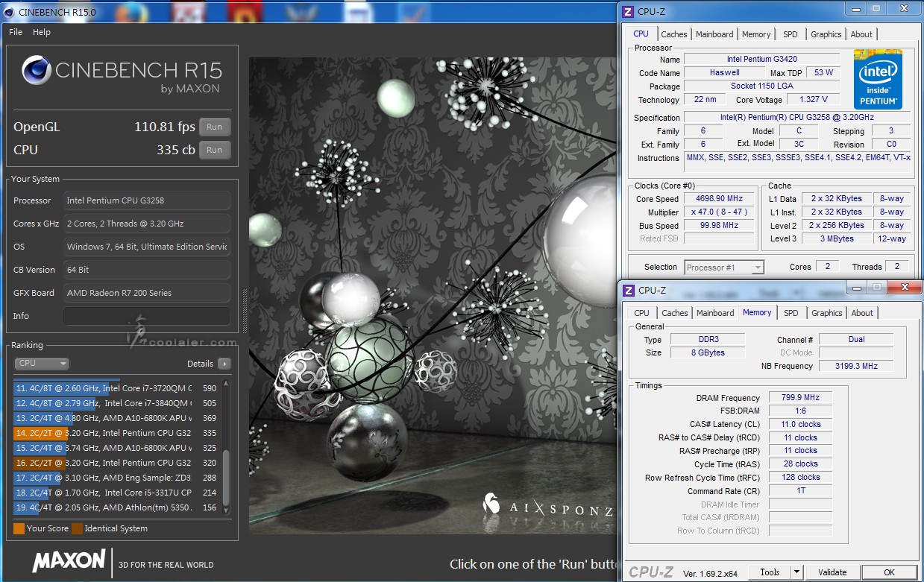Click the Memory Size value 8 GBytes
Screen dimensions: 924x582
(x=707, y=352)
